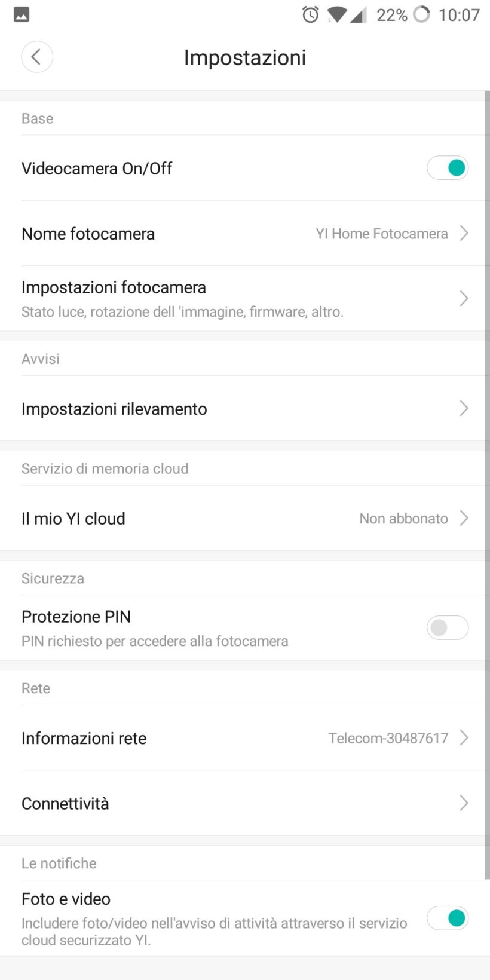The width and height of the screenshot is (490, 980).
Task: Tap the chevron beside Impostazioni rilevamento
Action: (x=464, y=409)
